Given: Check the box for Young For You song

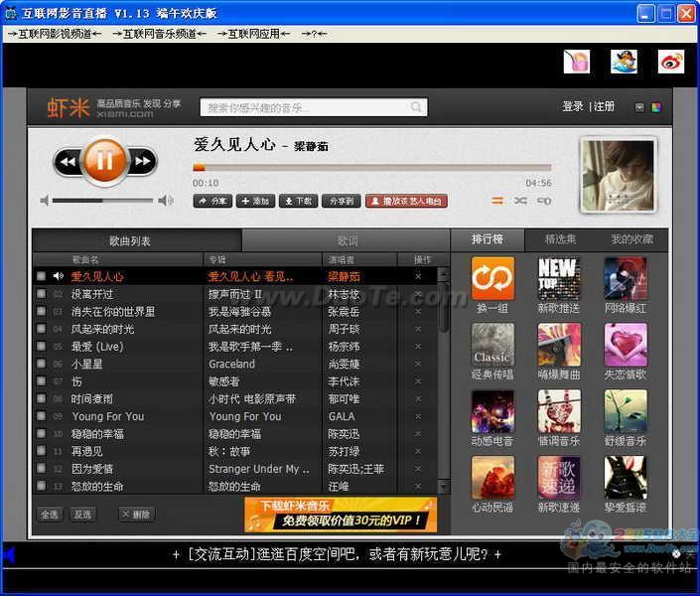Looking at the screenshot, I should [x=41, y=415].
